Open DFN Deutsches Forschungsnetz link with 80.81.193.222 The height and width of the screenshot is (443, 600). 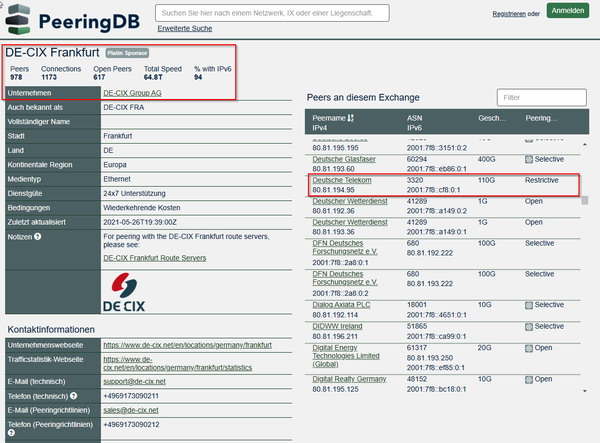(345, 278)
